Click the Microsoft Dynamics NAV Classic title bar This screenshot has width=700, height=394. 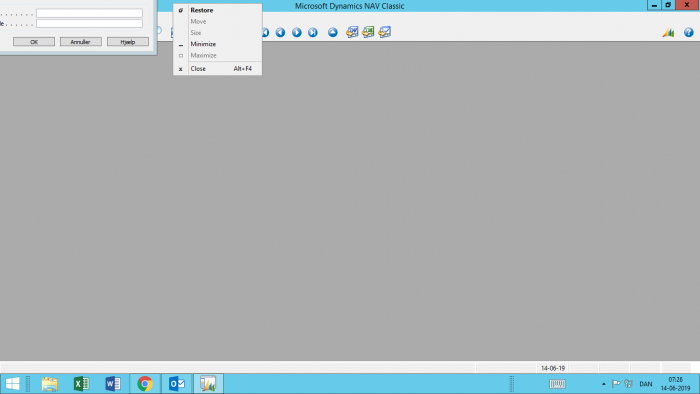point(350,6)
